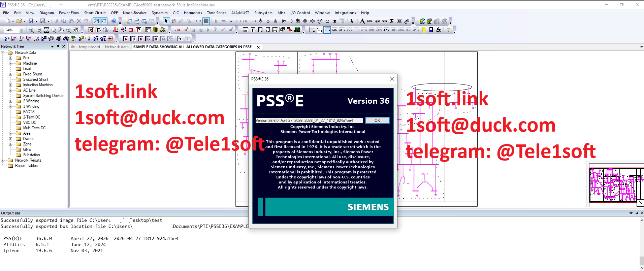This screenshot has width=644, height=271.
Task: Toggle the LF view button
Action: tap(327, 30)
